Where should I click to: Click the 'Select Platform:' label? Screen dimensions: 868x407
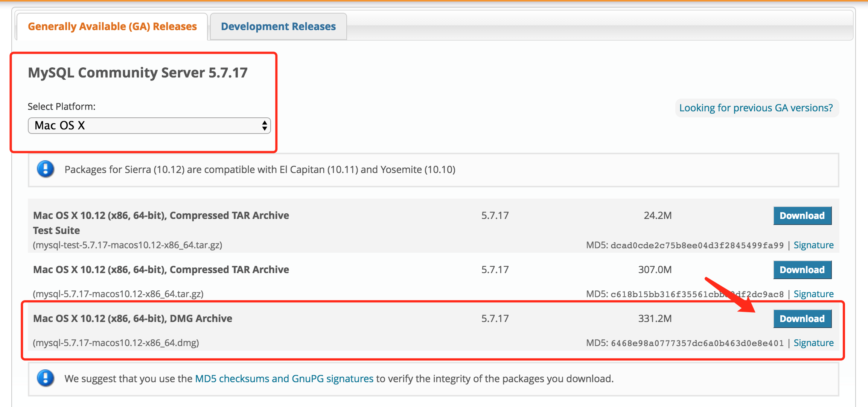(61, 106)
